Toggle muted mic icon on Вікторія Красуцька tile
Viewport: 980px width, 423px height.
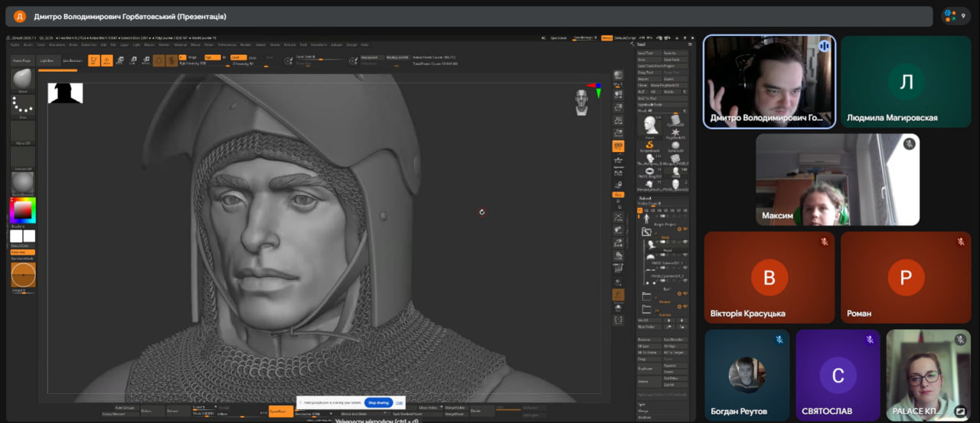824,242
